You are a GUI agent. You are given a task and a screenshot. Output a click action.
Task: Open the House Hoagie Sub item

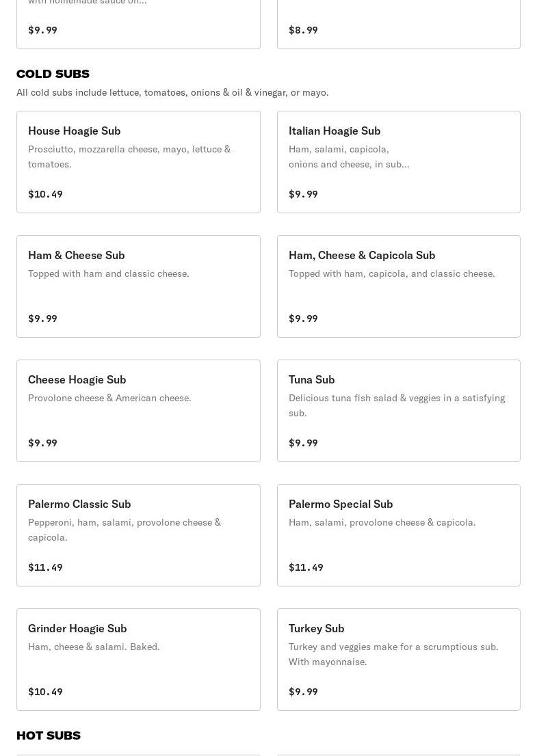[138, 162]
